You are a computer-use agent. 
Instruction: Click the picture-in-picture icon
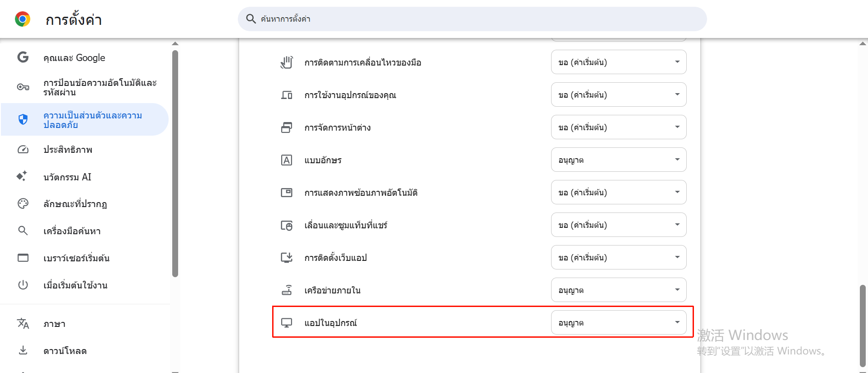[287, 193]
